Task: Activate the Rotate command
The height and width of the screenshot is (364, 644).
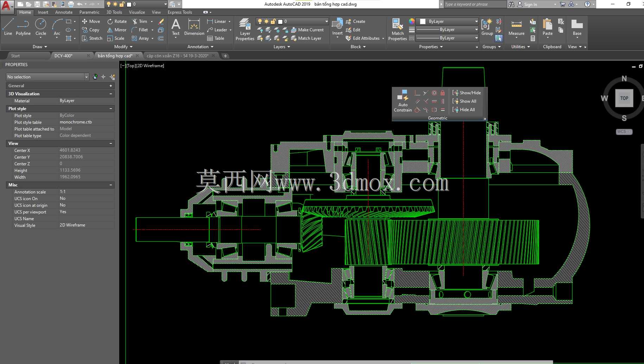Action: point(117,21)
